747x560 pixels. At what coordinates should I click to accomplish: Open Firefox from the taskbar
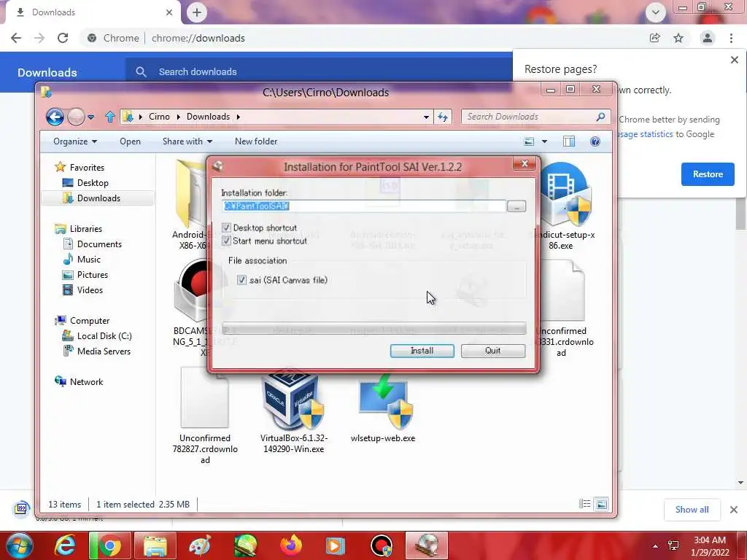click(290, 545)
